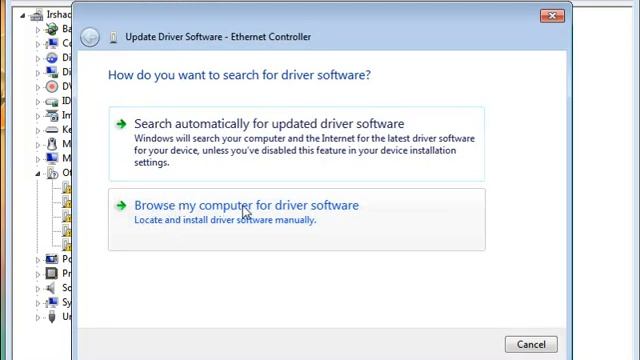The image size is (640, 360).
Task: Select the Monitors icon in Device Manager
Action: tap(52, 158)
